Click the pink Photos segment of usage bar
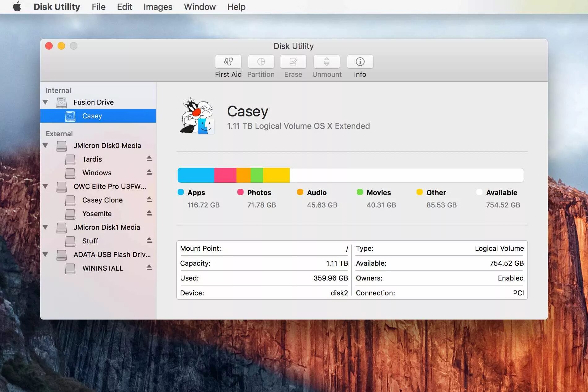The image size is (588, 392). point(225,175)
